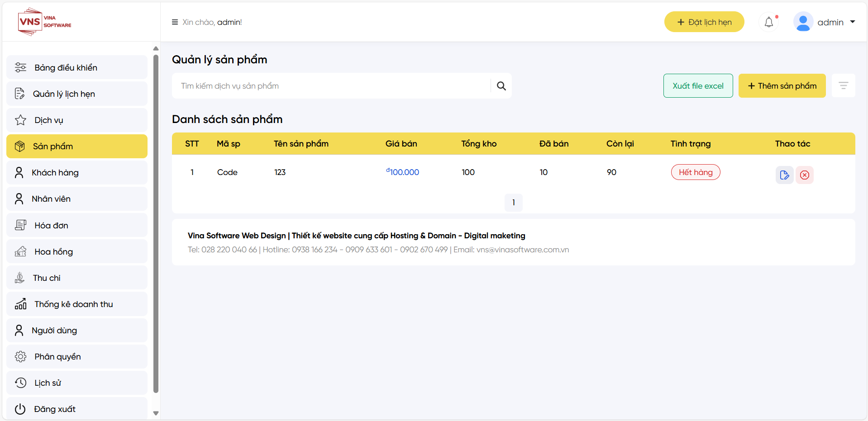Click product name cell 123
The image size is (868, 421).
click(x=280, y=172)
